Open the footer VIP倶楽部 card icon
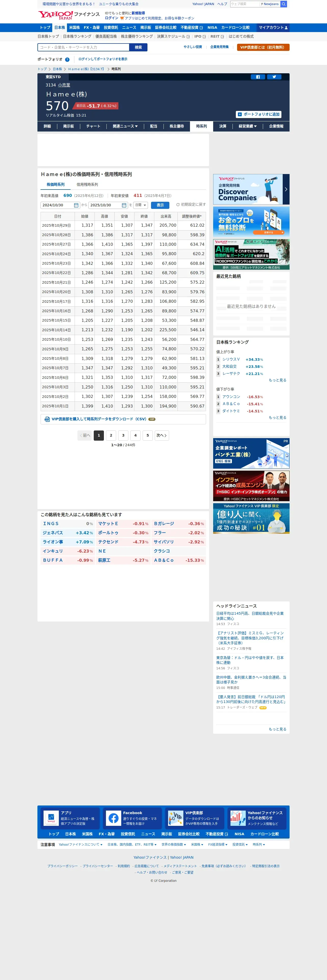 175,818
